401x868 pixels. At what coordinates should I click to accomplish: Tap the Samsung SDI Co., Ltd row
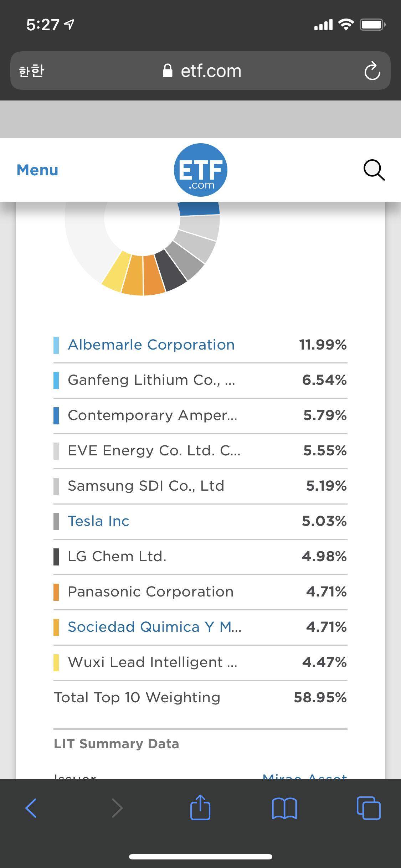[200, 486]
